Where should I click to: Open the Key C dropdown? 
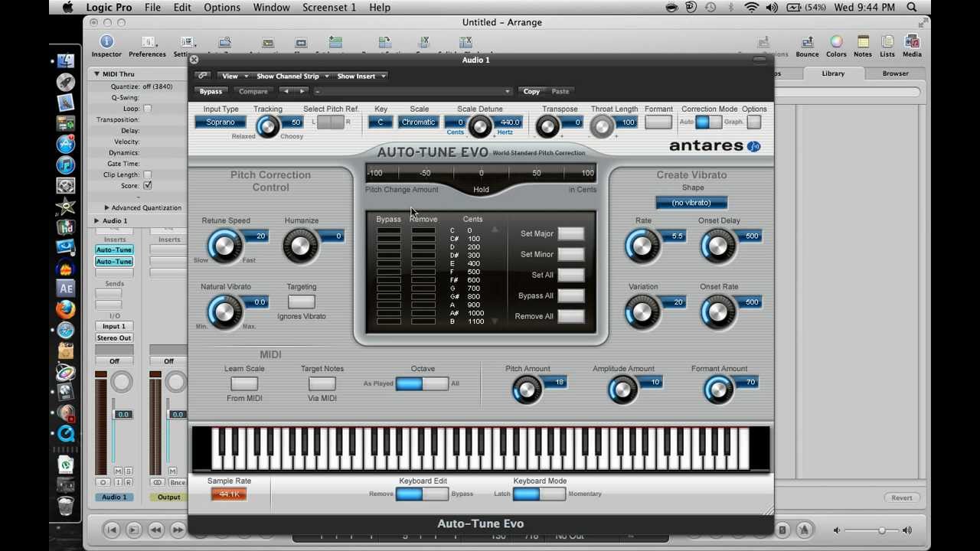(381, 122)
